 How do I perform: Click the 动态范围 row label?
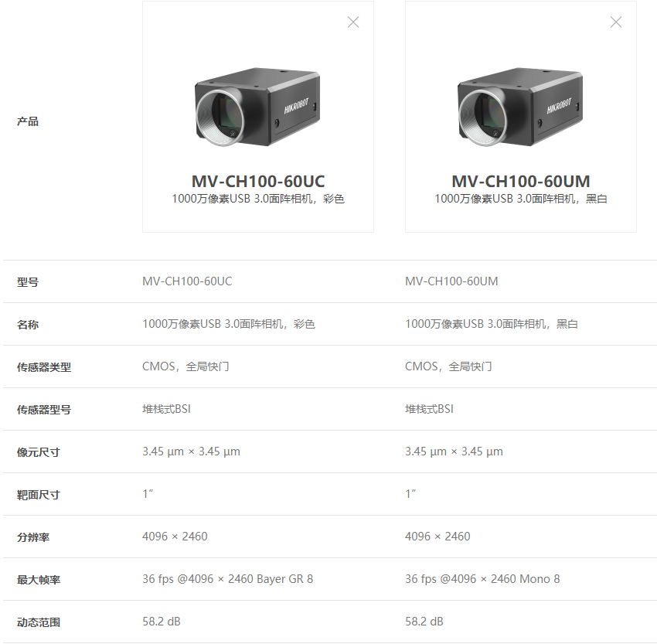(x=39, y=622)
